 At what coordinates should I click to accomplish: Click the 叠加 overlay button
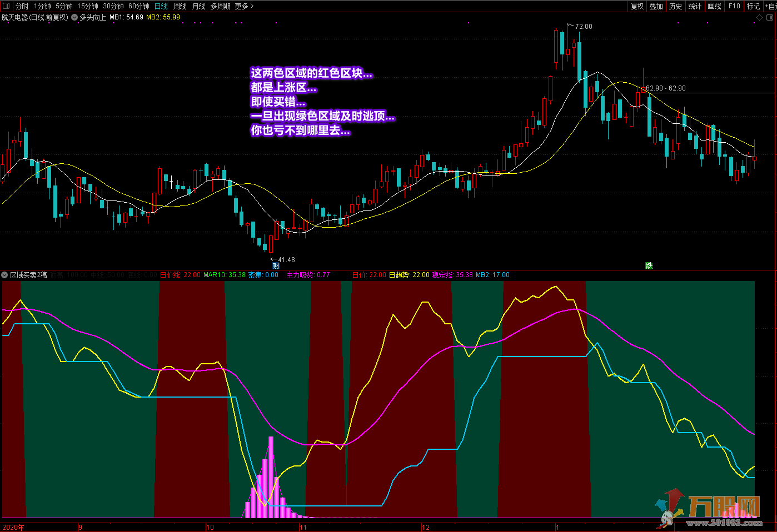pyautogui.click(x=656, y=6)
